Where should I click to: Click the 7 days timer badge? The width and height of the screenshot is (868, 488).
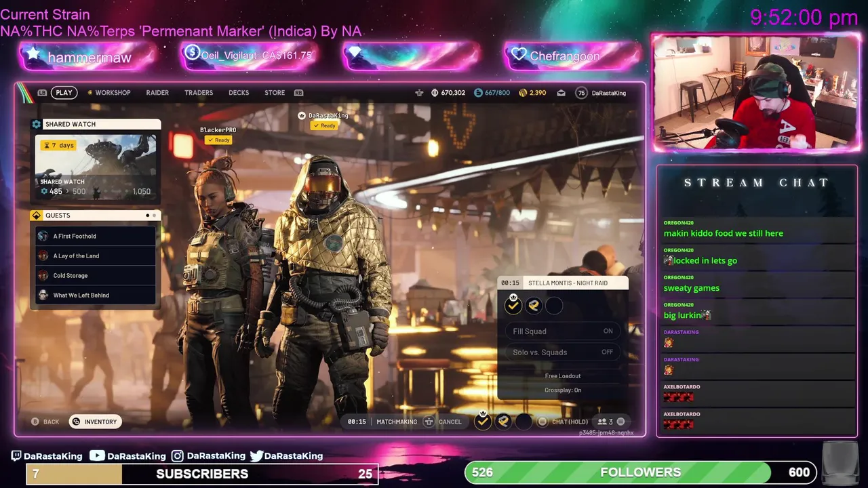(58, 145)
